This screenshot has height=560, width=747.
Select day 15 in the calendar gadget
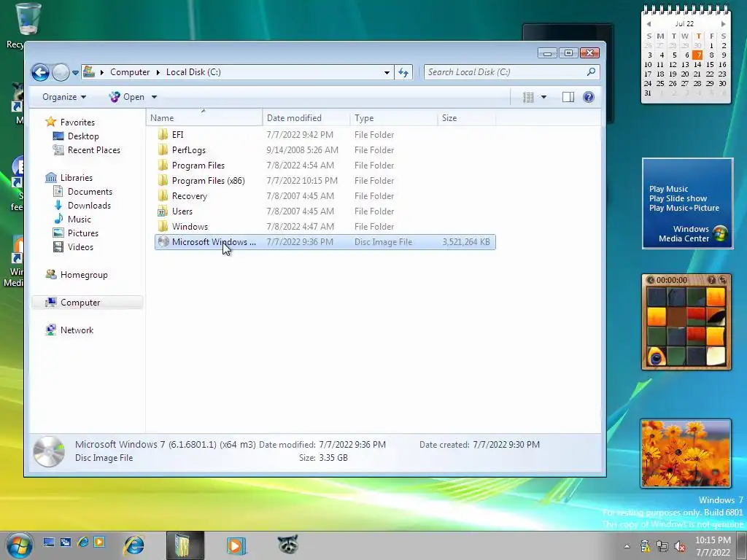710,64
